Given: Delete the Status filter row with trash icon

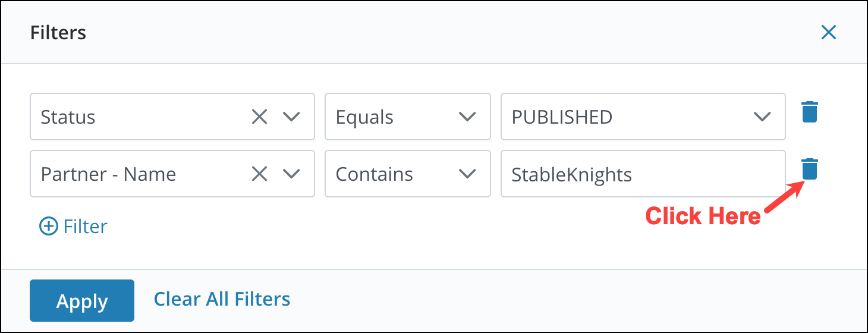Looking at the screenshot, I should tap(810, 112).
